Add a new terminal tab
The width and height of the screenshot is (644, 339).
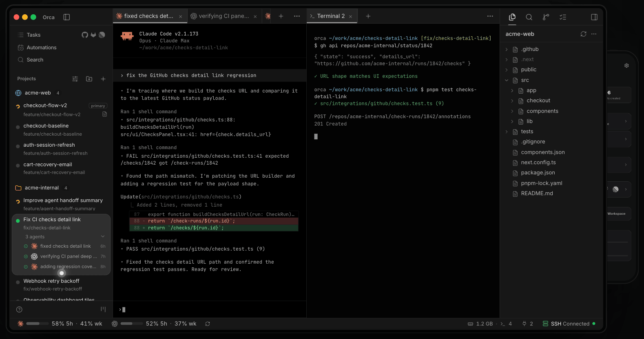(368, 16)
